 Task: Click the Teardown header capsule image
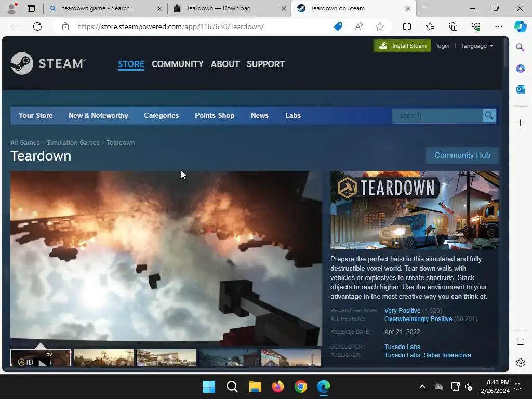coord(415,210)
